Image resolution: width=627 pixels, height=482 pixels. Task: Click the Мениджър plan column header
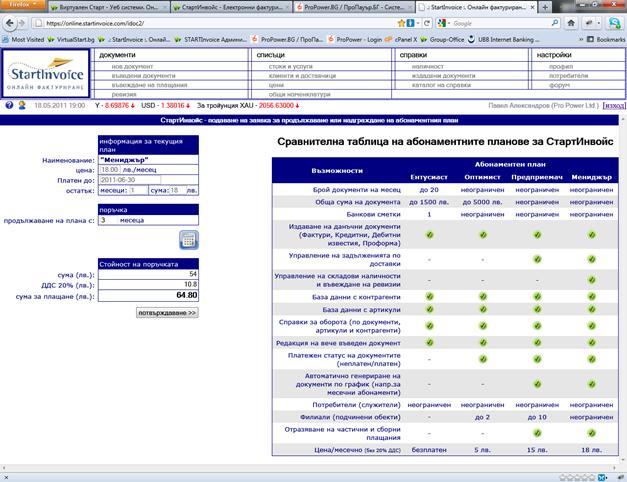coord(591,177)
